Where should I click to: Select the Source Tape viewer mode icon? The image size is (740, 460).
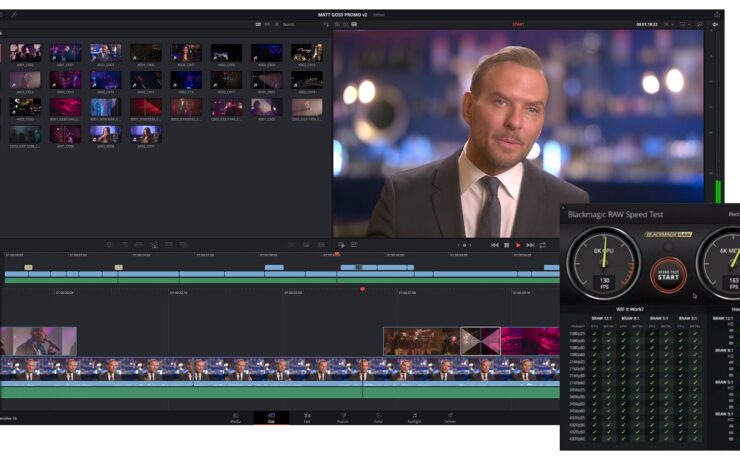pyautogui.click(x=345, y=24)
